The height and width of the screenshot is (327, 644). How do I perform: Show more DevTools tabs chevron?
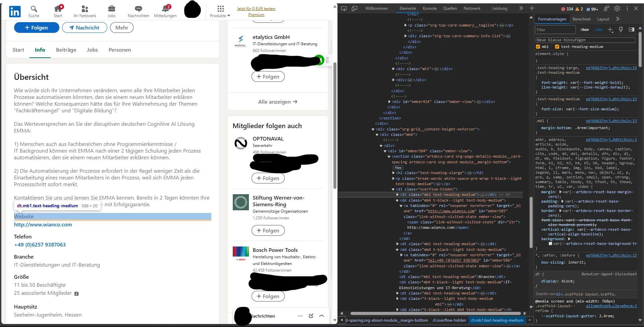[x=521, y=8]
